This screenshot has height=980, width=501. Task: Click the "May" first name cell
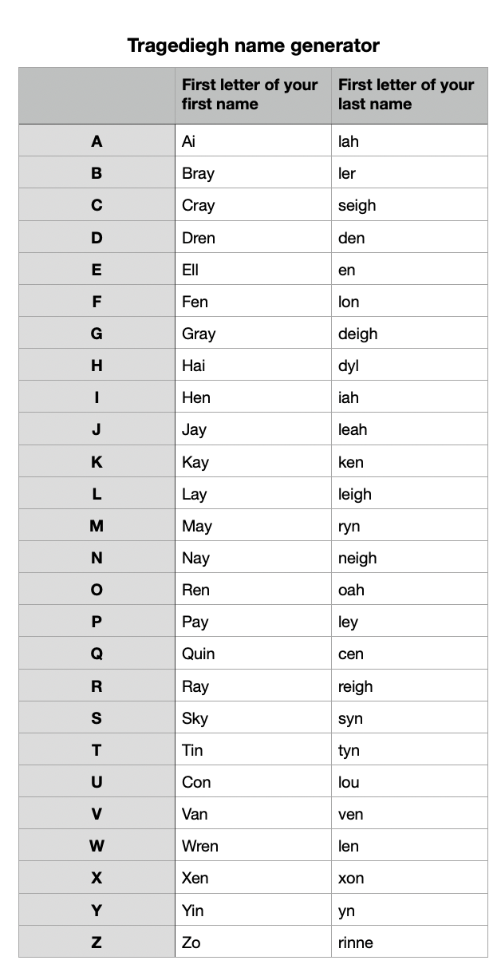[x=197, y=526]
